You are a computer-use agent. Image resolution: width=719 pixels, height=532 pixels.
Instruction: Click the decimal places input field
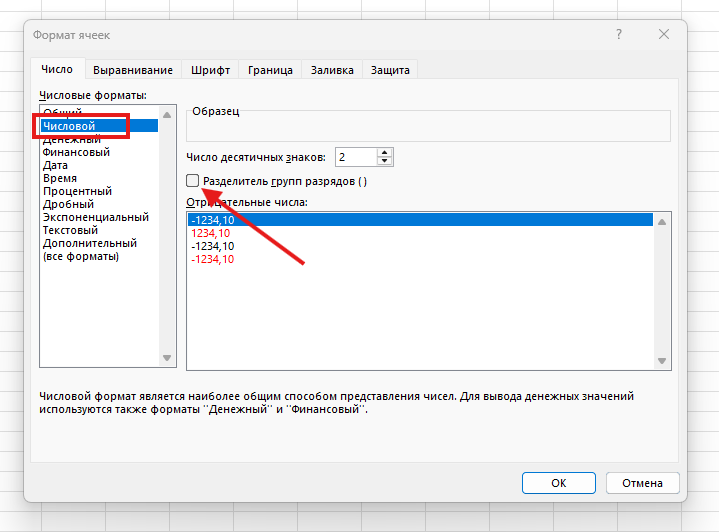[x=356, y=157]
